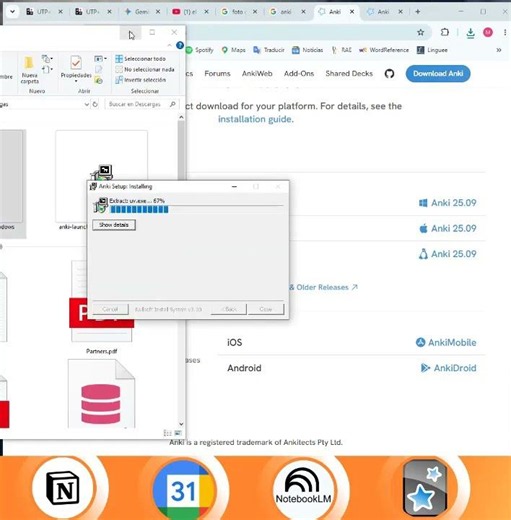Open the Forums nav item
The height and width of the screenshot is (520, 511).
pos(217,74)
